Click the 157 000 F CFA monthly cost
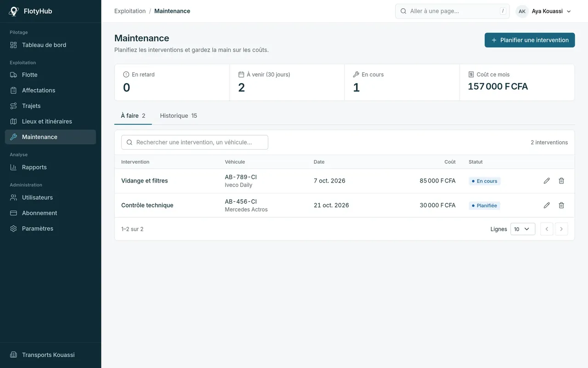 pos(498,86)
